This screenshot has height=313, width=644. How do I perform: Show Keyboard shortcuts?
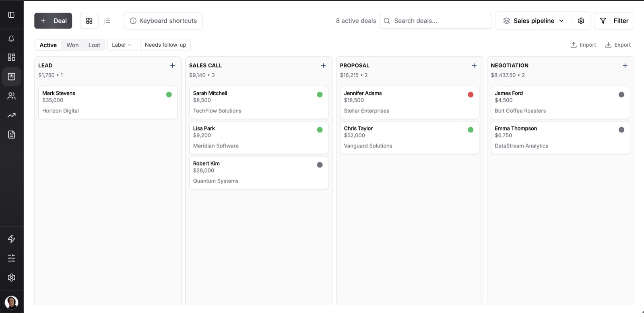tap(163, 21)
